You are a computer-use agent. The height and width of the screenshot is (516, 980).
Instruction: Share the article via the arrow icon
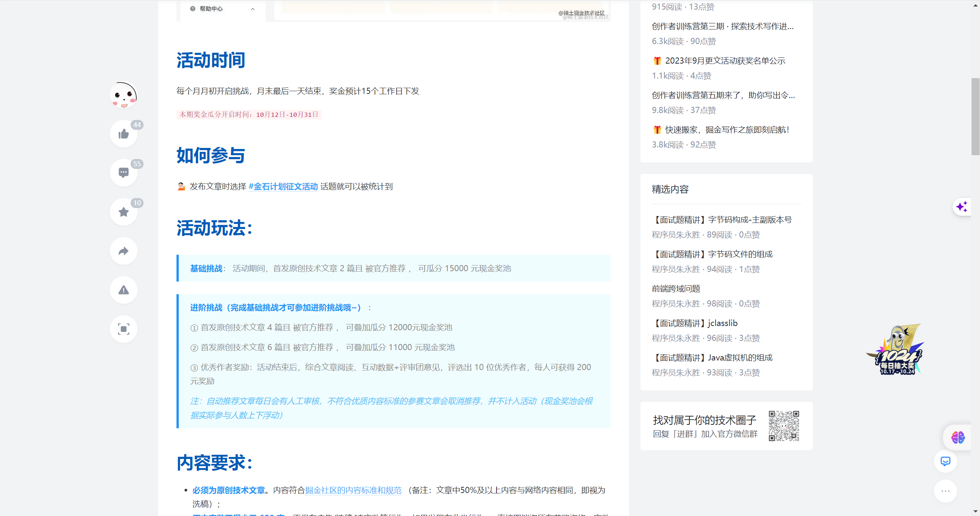[x=123, y=251]
